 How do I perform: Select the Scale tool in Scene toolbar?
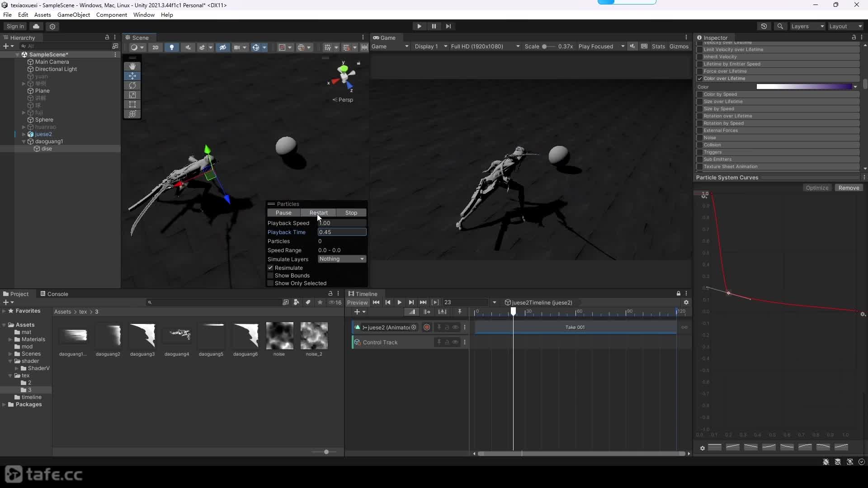132,95
